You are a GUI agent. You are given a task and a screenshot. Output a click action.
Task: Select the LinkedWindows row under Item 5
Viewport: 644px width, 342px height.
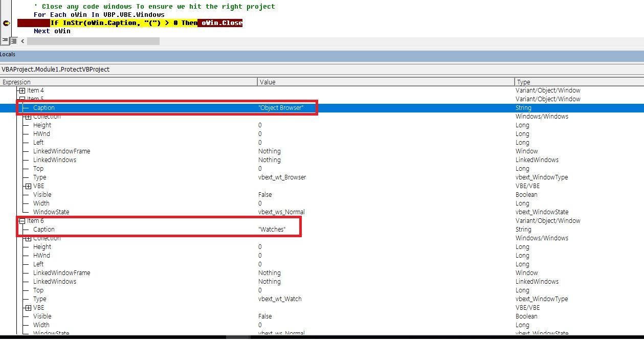pos(322,160)
